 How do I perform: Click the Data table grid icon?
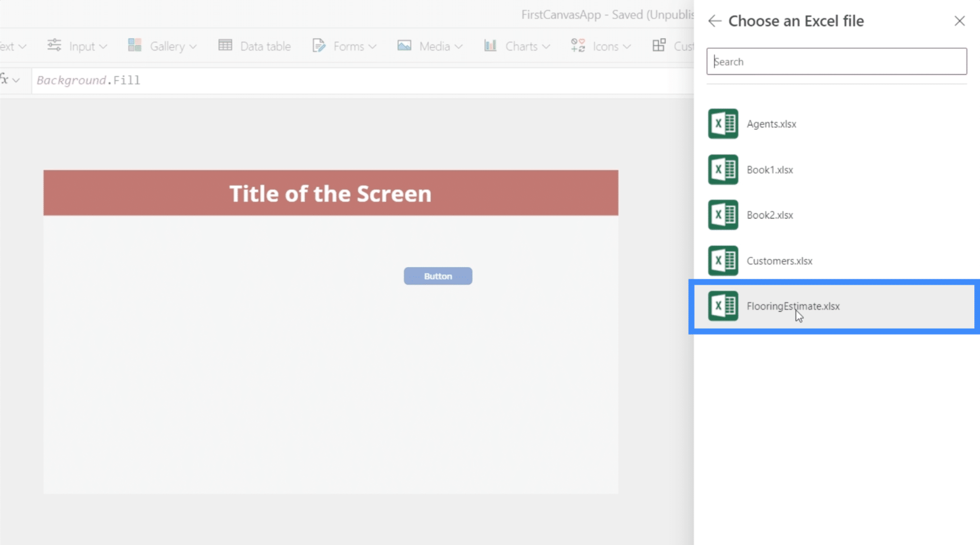225,45
